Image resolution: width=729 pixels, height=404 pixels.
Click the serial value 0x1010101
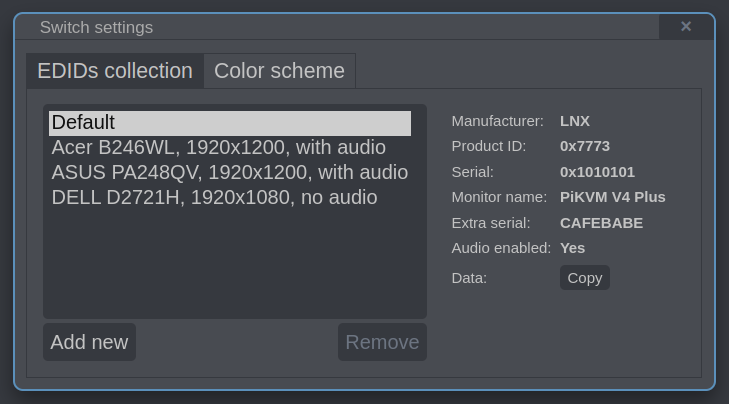tap(597, 172)
